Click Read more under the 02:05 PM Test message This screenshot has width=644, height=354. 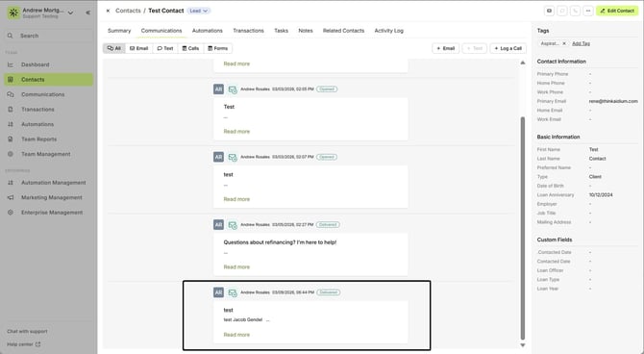coord(236,132)
